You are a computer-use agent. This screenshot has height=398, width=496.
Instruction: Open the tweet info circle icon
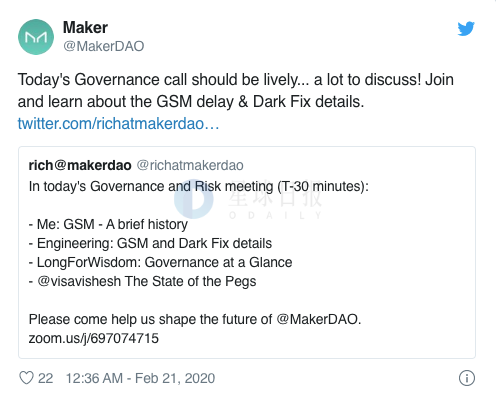tap(467, 378)
